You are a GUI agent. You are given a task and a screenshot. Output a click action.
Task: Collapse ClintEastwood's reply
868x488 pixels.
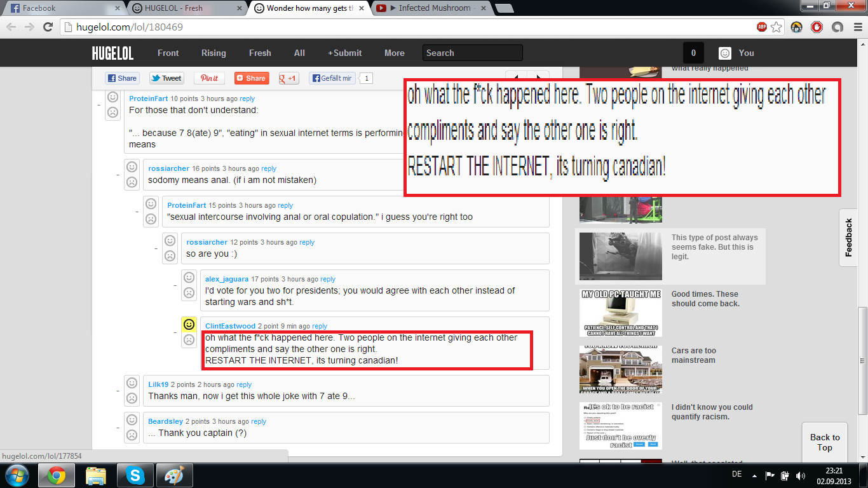click(176, 332)
